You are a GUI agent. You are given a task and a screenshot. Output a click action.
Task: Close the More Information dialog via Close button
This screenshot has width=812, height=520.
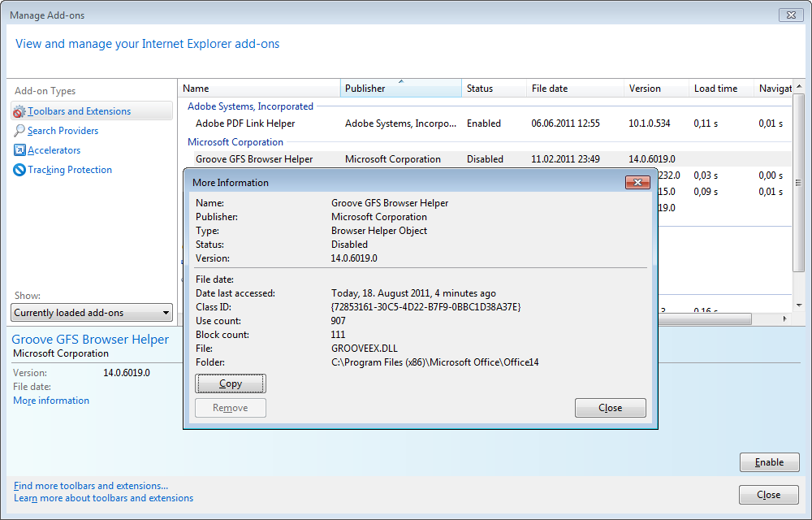coord(610,408)
